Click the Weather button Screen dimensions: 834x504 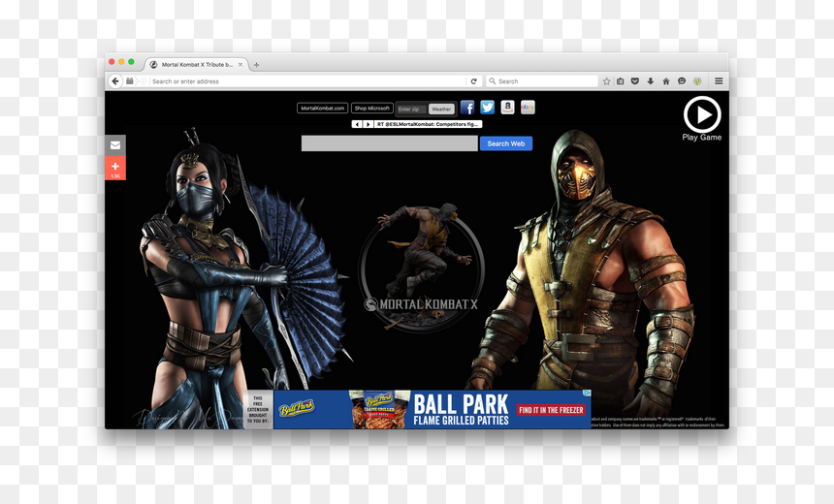441,109
